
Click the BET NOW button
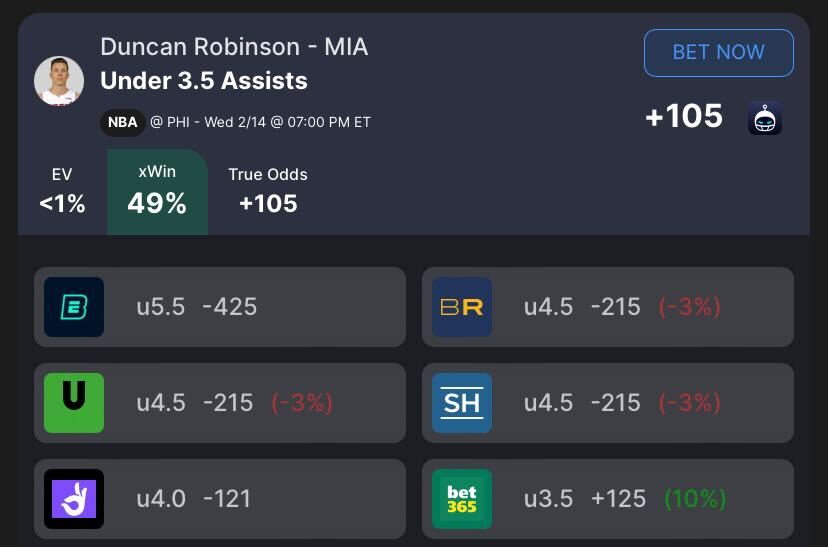pos(718,53)
